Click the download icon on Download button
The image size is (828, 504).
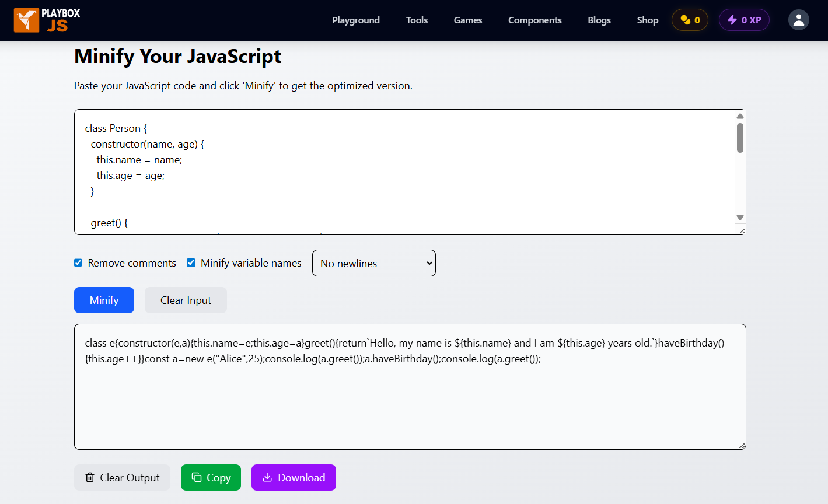pos(267,477)
